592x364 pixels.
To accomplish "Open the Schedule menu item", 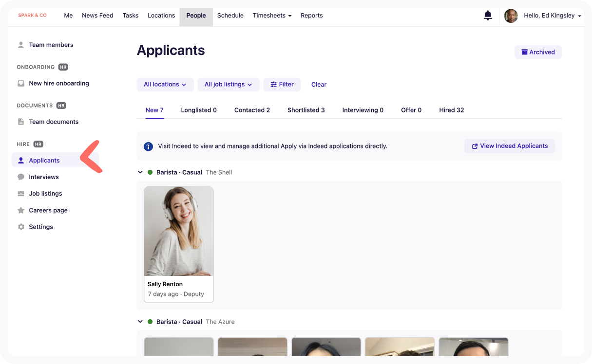I will [x=230, y=16].
